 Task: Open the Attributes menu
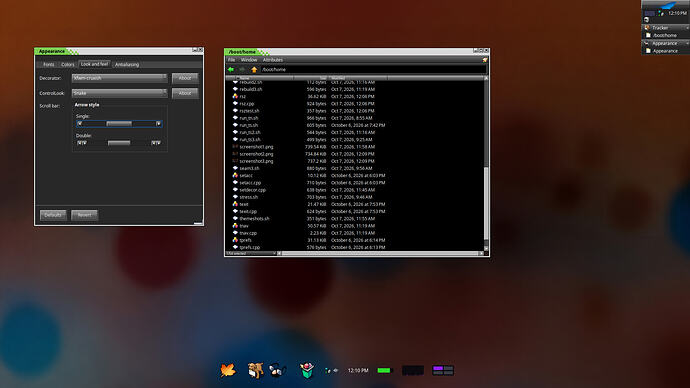pyautogui.click(x=273, y=60)
